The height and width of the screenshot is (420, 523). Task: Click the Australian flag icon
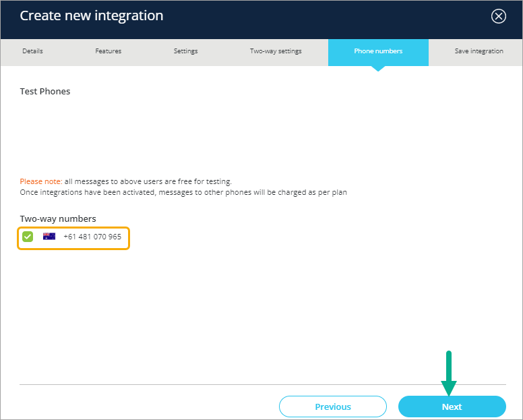(49, 236)
